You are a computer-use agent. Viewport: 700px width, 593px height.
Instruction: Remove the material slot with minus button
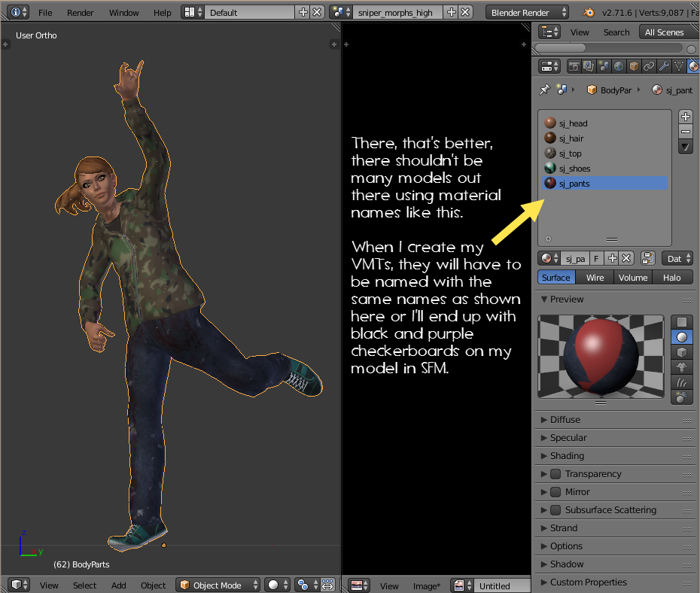(685, 132)
